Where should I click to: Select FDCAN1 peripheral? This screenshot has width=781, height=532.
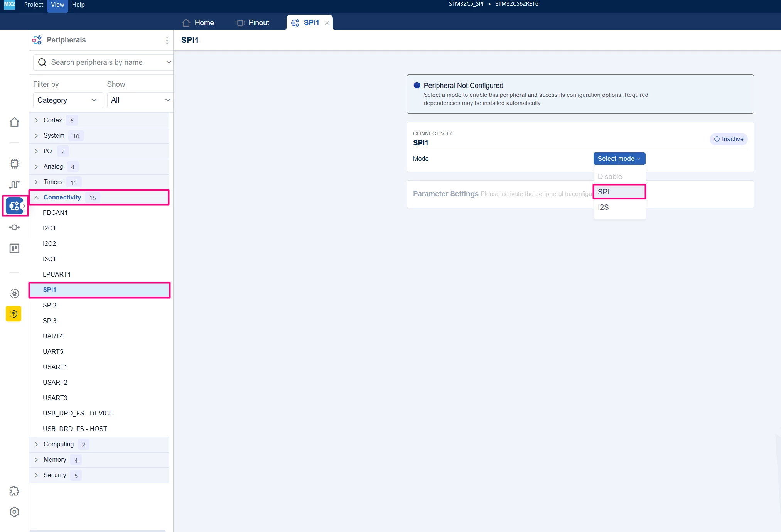(99, 213)
